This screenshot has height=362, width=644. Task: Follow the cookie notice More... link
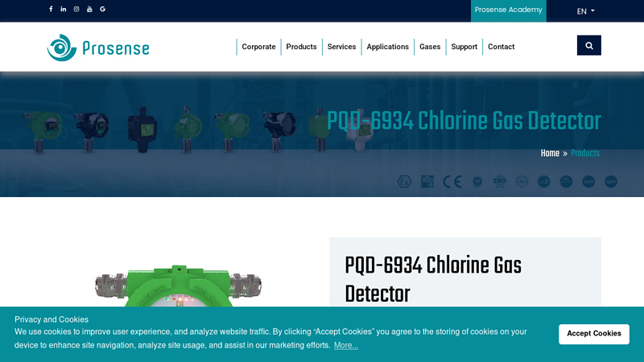[346, 345]
